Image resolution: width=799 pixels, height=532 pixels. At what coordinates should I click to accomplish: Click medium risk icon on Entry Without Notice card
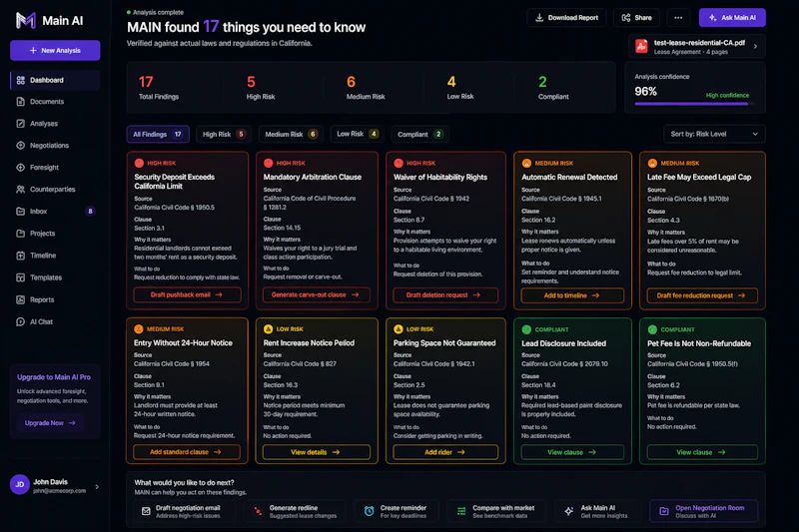(x=139, y=328)
